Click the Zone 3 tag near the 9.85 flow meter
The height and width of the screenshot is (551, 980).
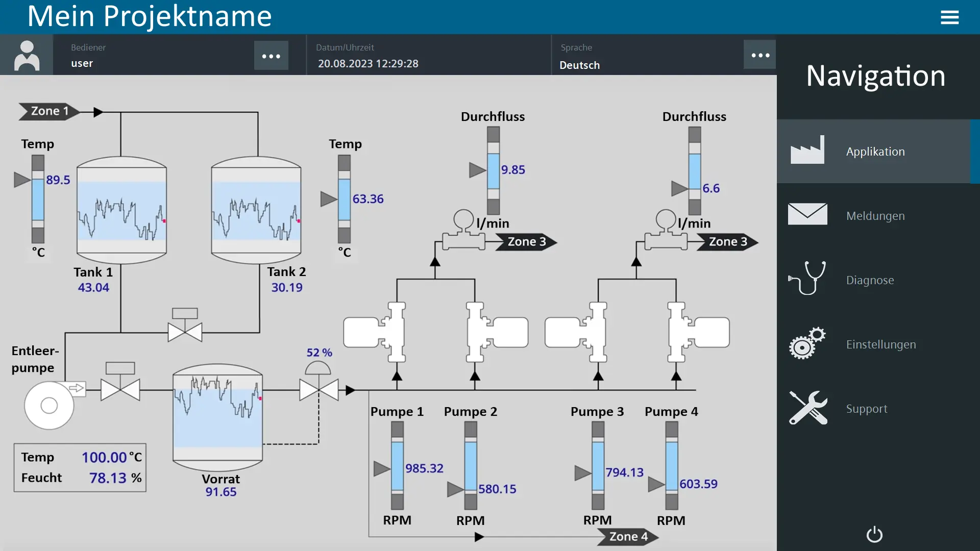click(x=526, y=242)
